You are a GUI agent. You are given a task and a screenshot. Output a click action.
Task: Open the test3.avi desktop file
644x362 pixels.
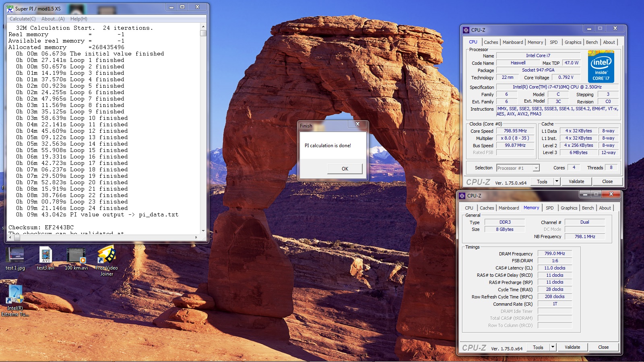click(x=45, y=259)
